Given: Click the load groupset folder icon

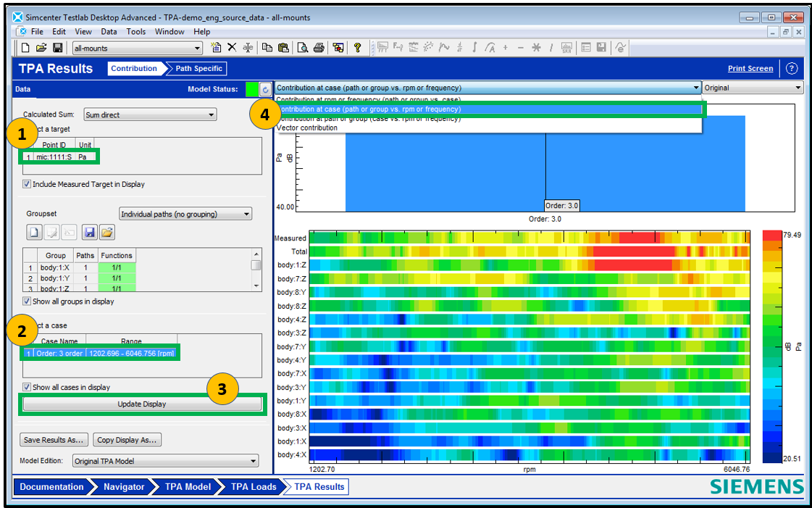Looking at the screenshot, I should (x=106, y=232).
